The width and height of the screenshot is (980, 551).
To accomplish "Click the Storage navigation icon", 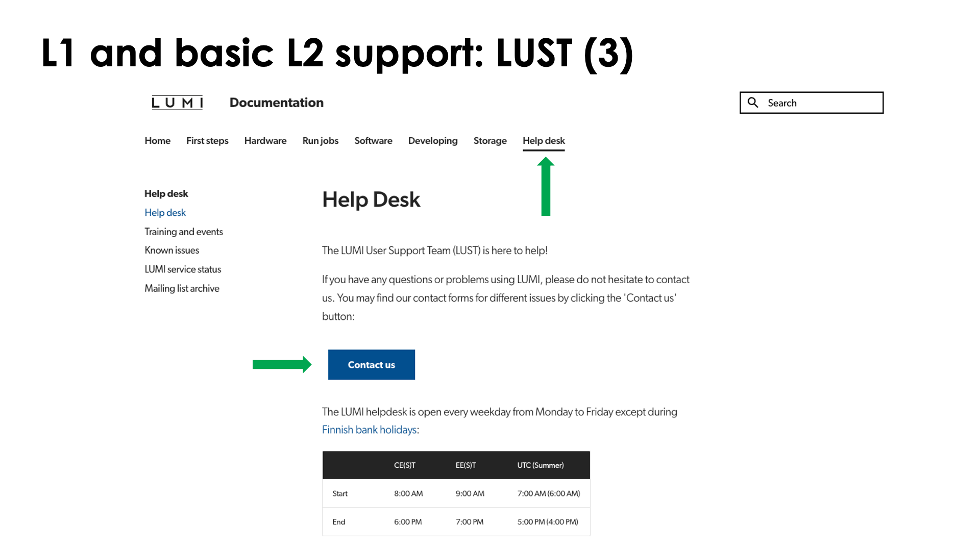I will 491,141.
